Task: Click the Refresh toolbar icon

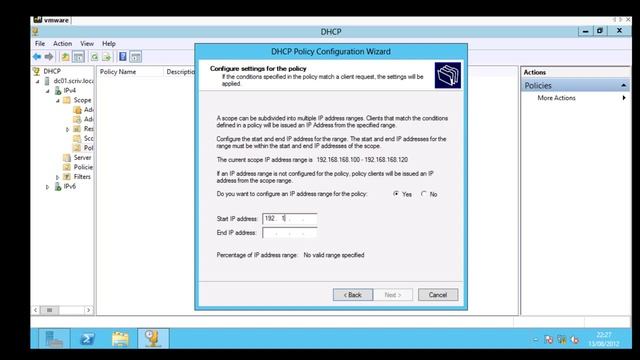Action: (x=94, y=57)
